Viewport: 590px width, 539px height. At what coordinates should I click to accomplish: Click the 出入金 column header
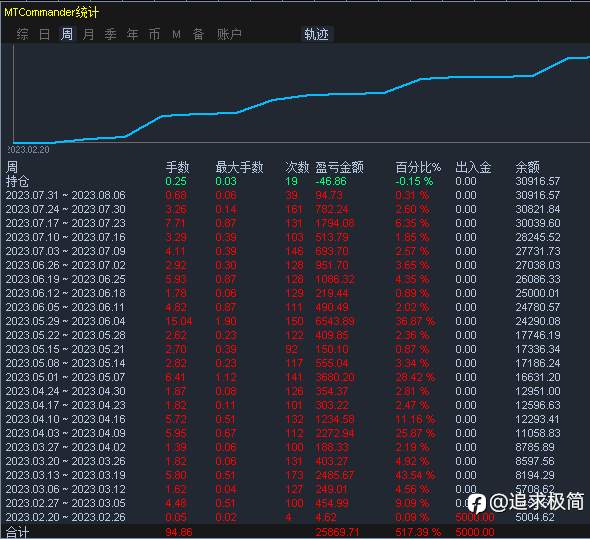click(473, 167)
